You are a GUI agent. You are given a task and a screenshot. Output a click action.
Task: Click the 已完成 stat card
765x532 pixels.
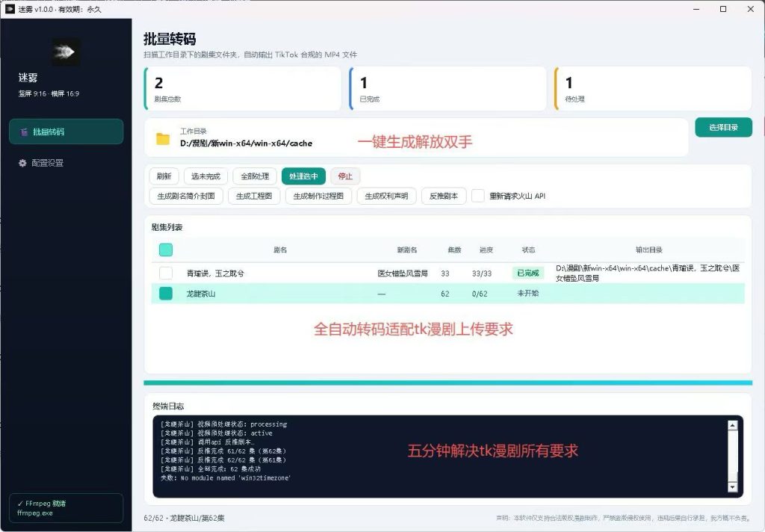(448, 88)
